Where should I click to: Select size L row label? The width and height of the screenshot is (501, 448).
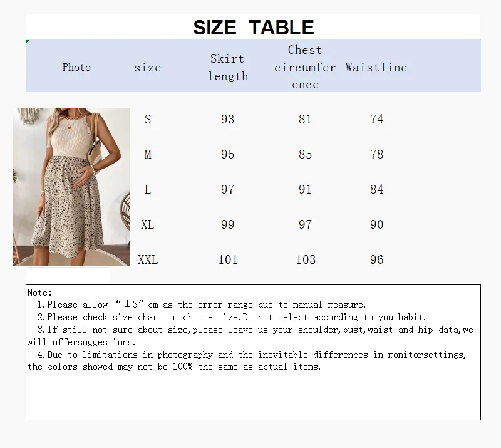(x=148, y=189)
